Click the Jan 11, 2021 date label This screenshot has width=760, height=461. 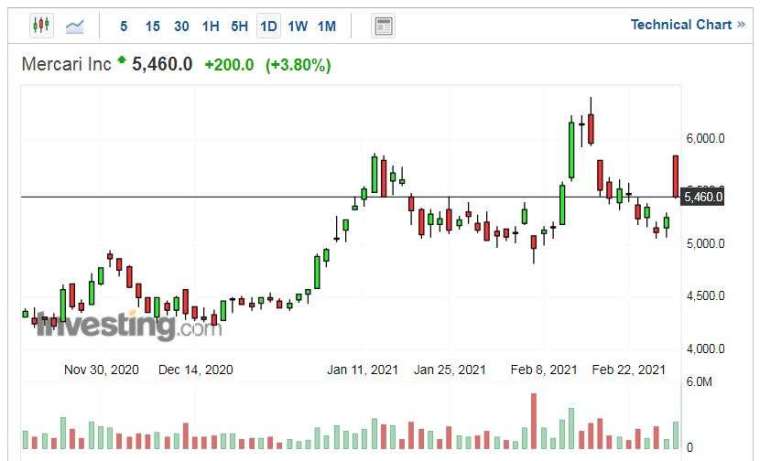(363, 370)
